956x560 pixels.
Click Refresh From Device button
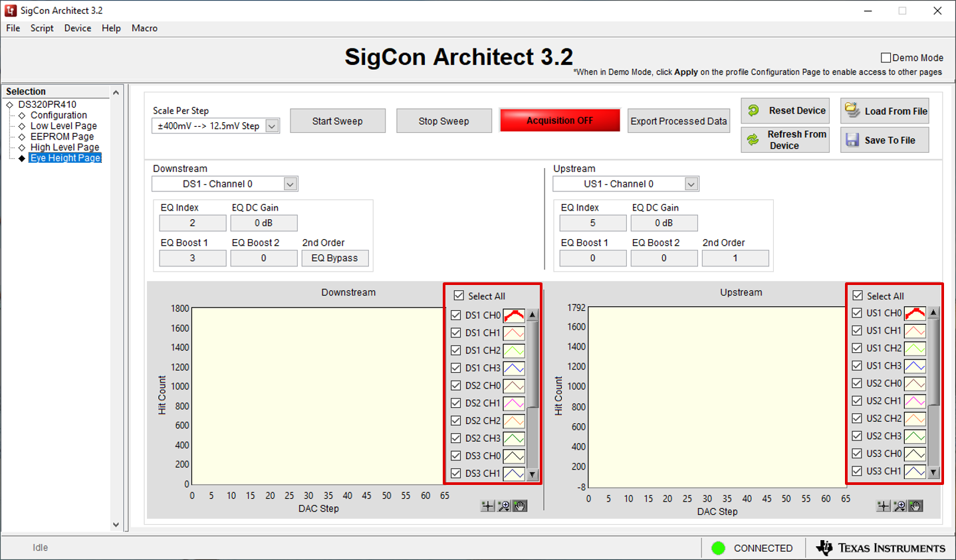click(x=785, y=140)
